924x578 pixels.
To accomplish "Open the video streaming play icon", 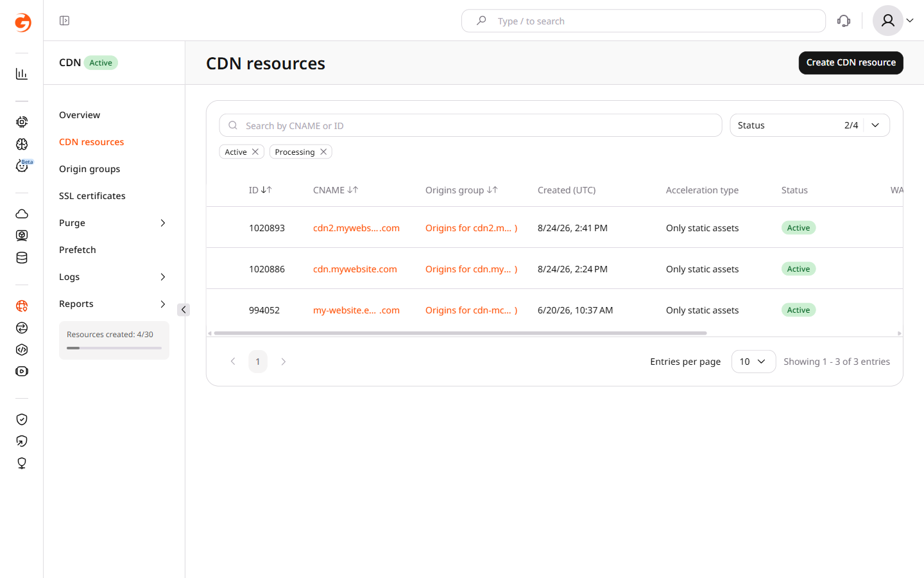I will coord(22,372).
